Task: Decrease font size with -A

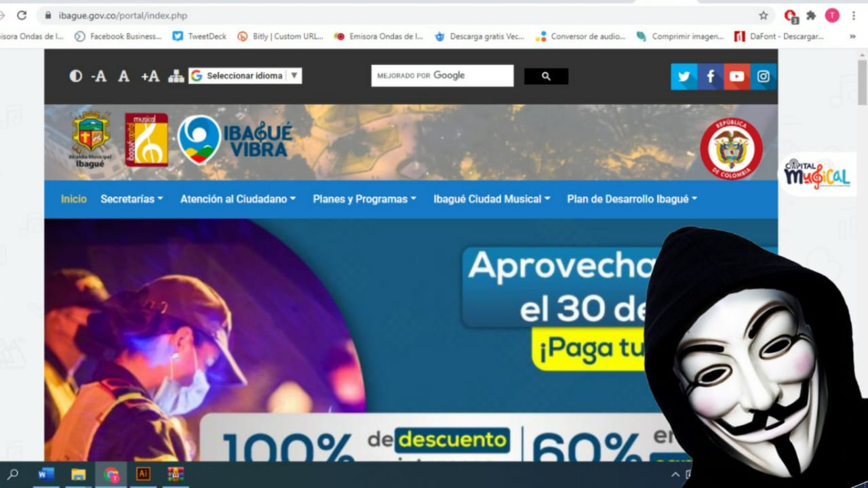Action: (99, 76)
